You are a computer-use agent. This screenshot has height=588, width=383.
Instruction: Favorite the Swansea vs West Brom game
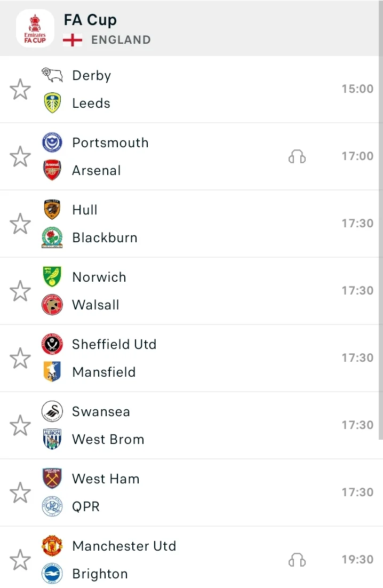tap(20, 425)
